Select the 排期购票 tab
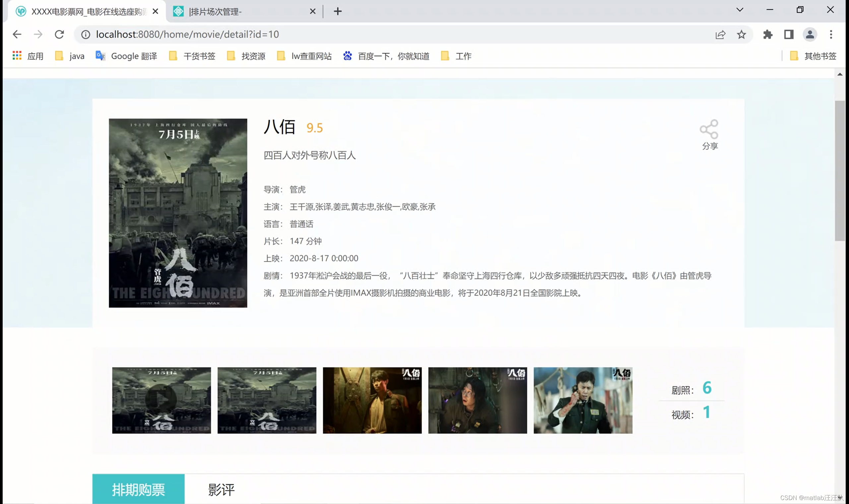The image size is (849, 504). [x=138, y=489]
